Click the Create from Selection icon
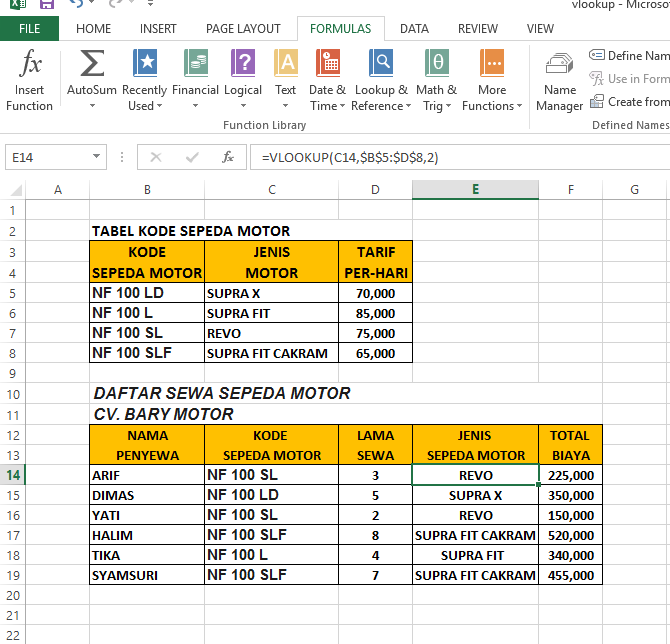670x644 pixels. click(x=597, y=102)
